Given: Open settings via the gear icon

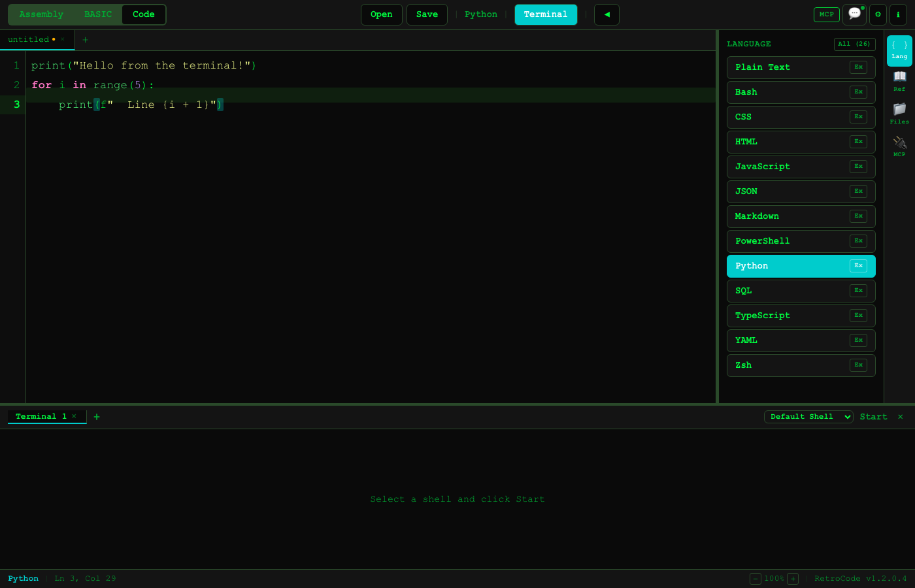Looking at the screenshot, I should coord(878,14).
